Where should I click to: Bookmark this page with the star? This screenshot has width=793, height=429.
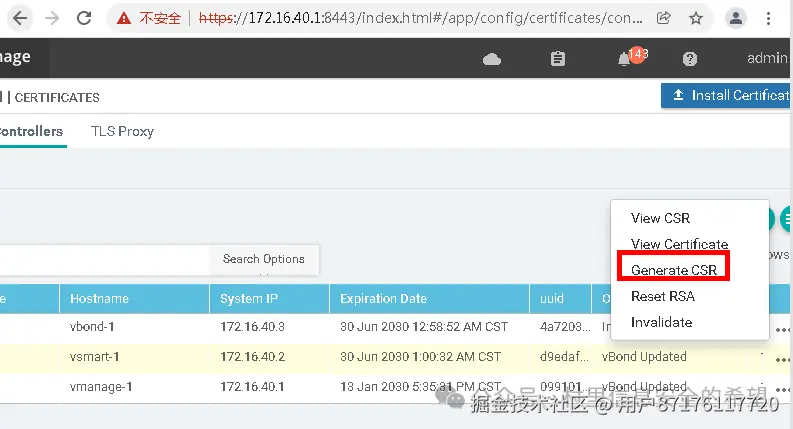click(696, 19)
